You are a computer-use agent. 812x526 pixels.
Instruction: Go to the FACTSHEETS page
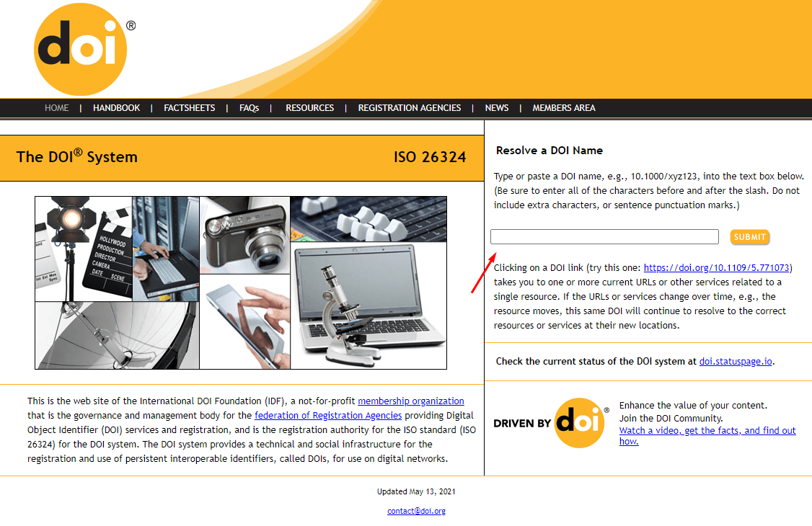coord(190,108)
